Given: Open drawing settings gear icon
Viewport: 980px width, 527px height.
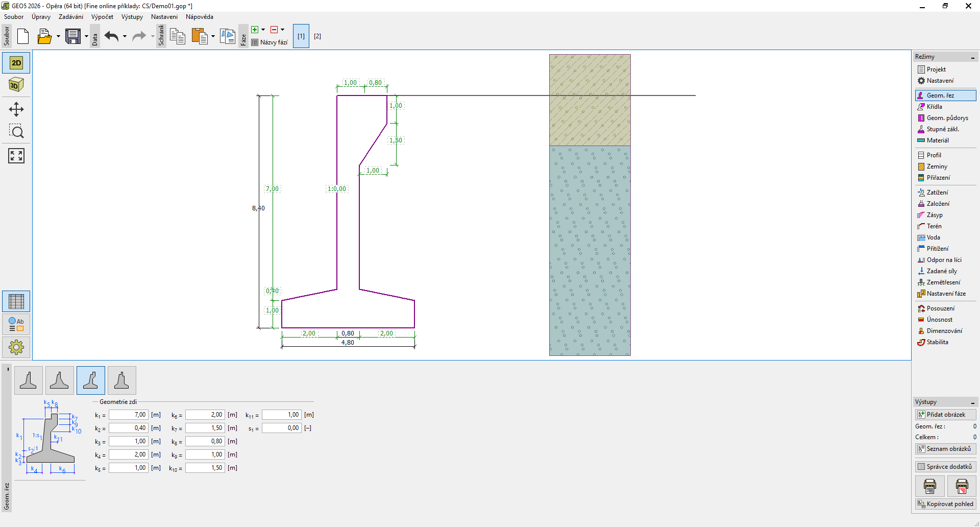Looking at the screenshot, I should [16, 347].
